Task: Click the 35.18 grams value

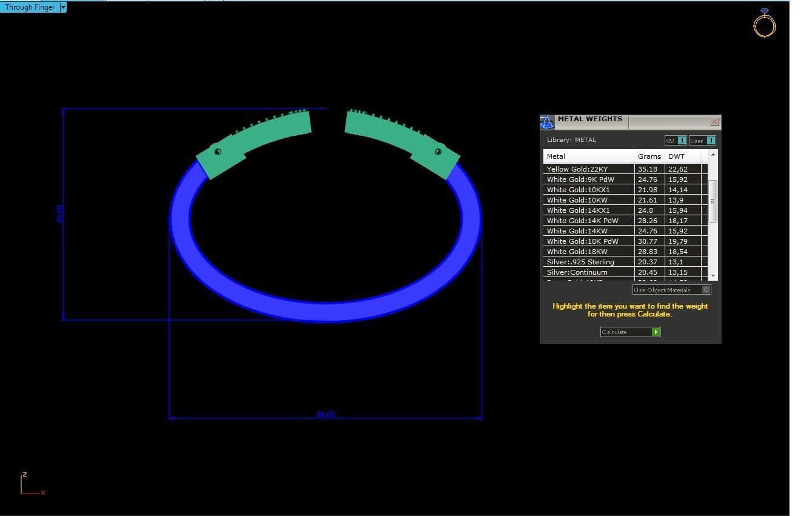Action: (x=647, y=169)
